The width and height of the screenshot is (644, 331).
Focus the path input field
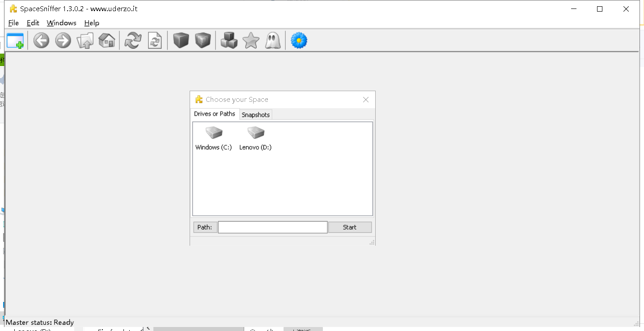pyautogui.click(x=273, y=227)
